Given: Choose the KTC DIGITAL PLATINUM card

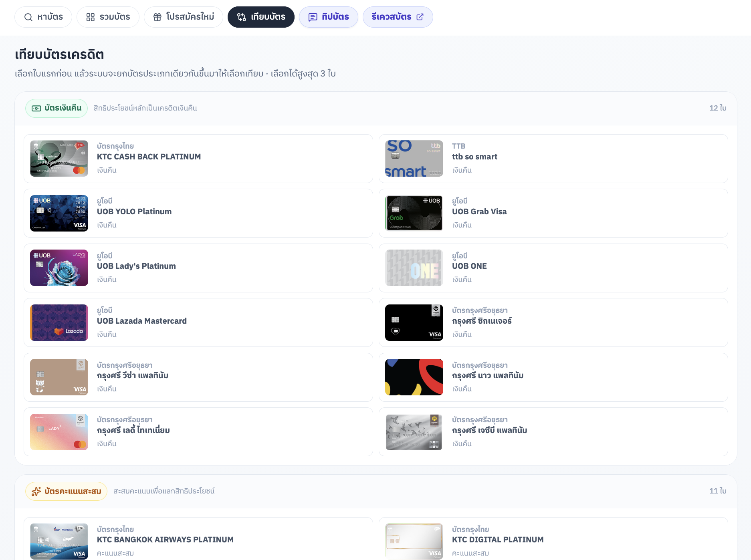Looking at the screenshot, I should click(553, 539).
